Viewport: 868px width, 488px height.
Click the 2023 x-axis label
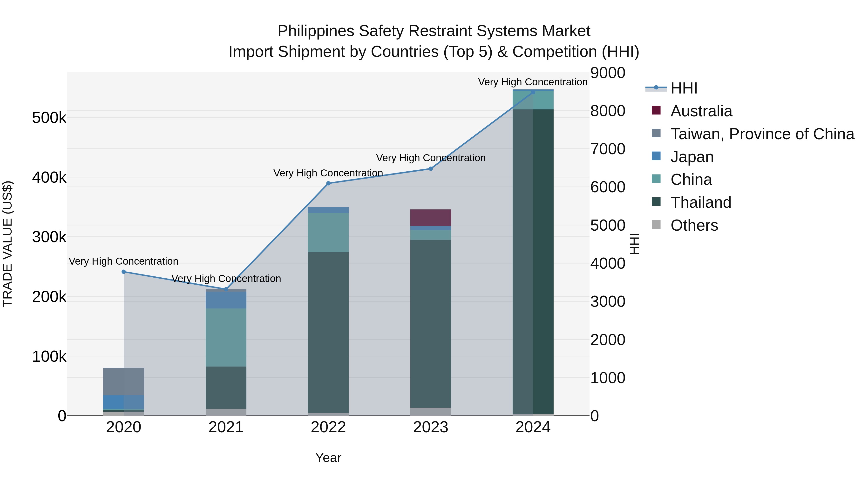click(431, 427)
